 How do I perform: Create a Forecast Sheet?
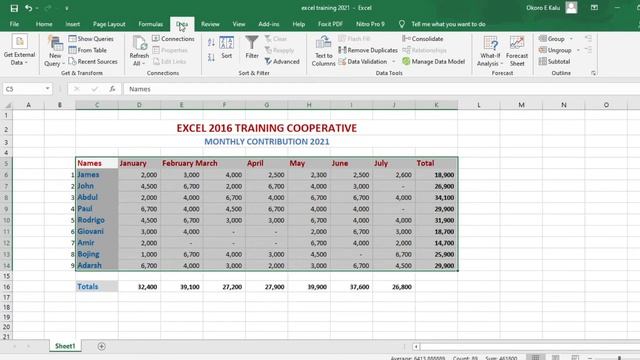517,51
